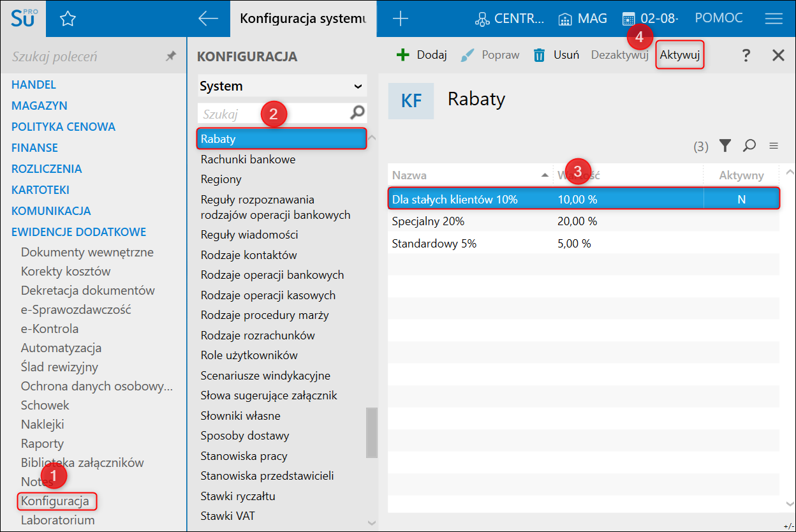Open the hamburger main menu
The width and height of the screenshot is (796, 532).
[774, 19]
